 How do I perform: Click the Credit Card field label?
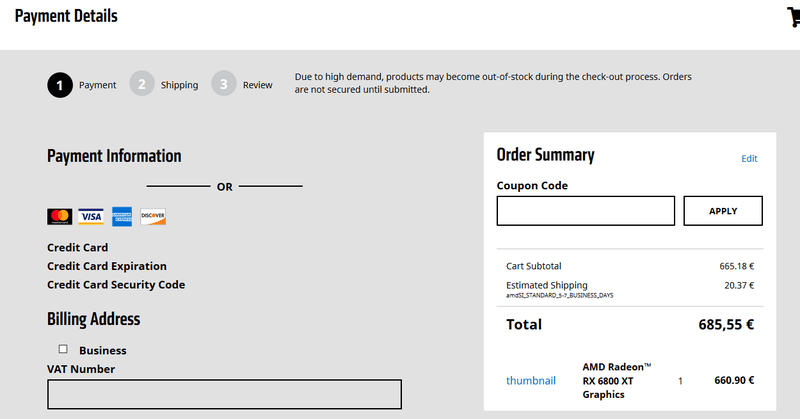click(x=78, y=247)
